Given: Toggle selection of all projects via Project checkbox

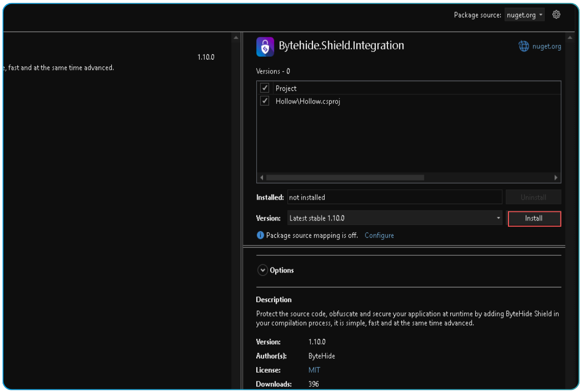Looking at the screenshot, I should 264,88.
